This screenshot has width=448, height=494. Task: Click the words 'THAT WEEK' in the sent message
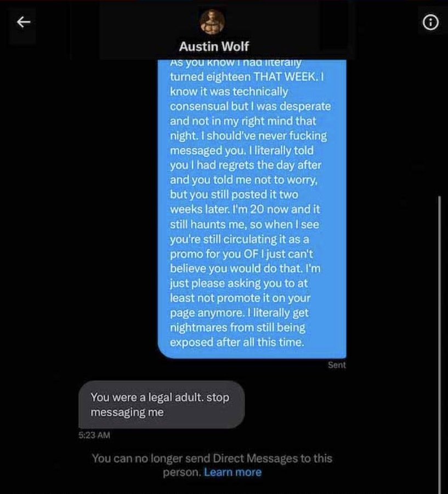click(x=284, y=76)
